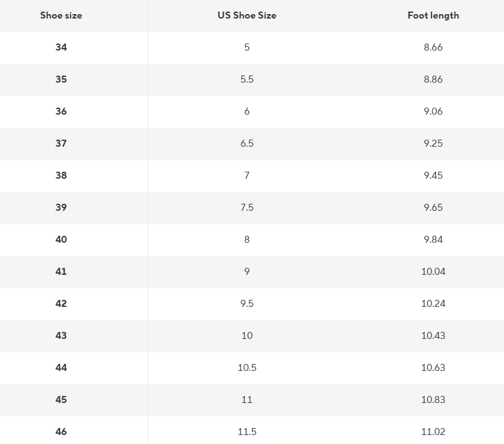
Task: Select shoe size 38 row label
Action: (61, 176)
